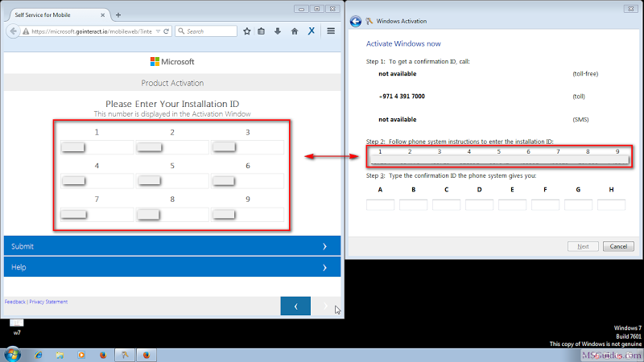644x362 pixels.
Task: Click installation ID field 7 on webpage
Action: (97, 214)
